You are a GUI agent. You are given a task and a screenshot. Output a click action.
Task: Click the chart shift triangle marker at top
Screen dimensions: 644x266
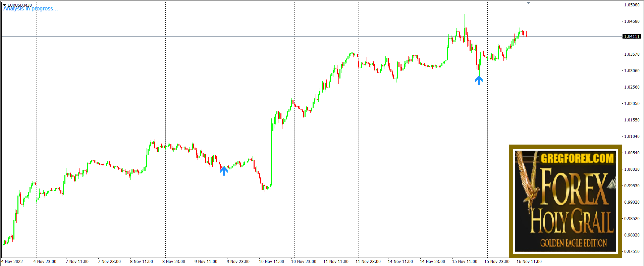[528, 3]
